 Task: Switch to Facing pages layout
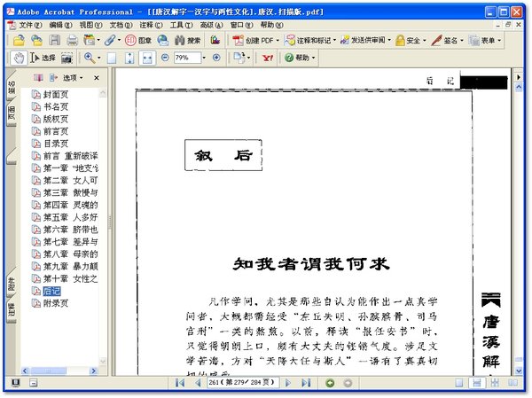pos(512,383)
